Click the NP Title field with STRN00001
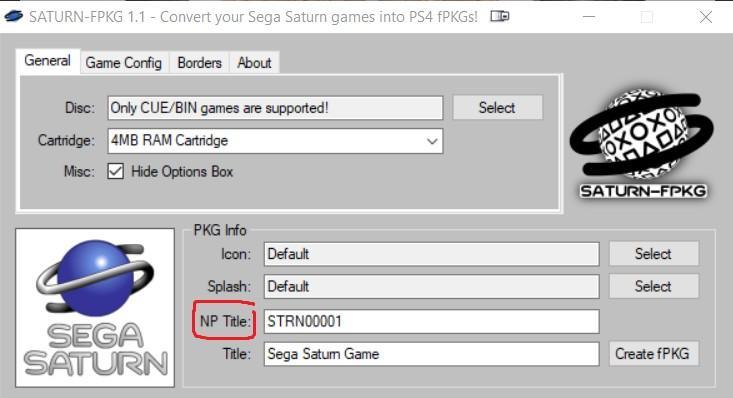Viewport: 733px width, 398px height. 431,321
